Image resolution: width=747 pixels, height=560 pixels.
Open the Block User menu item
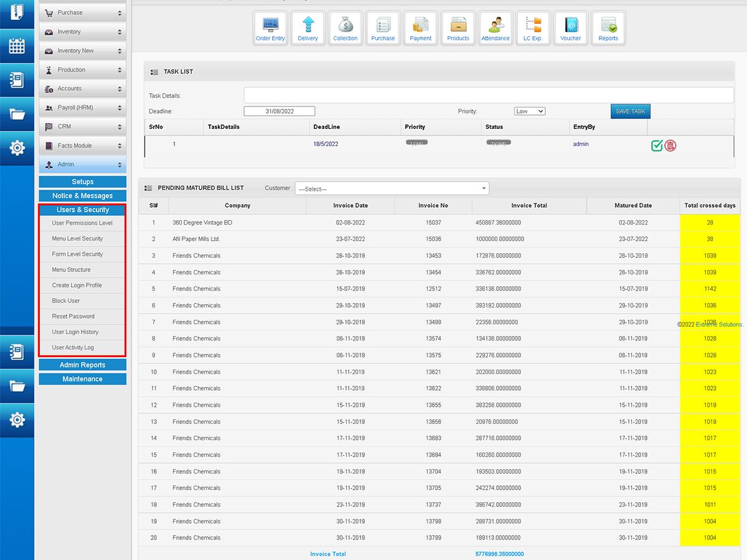66,301
